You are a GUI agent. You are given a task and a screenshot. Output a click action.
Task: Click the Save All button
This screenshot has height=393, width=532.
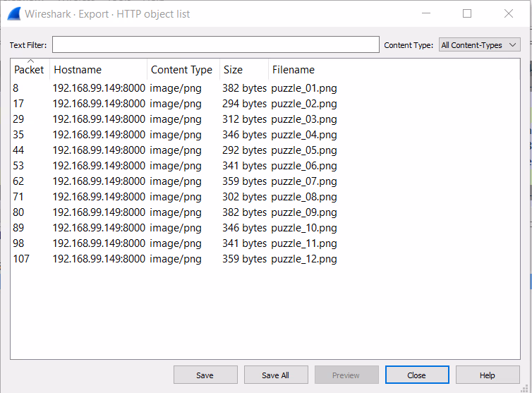(276, 375)
